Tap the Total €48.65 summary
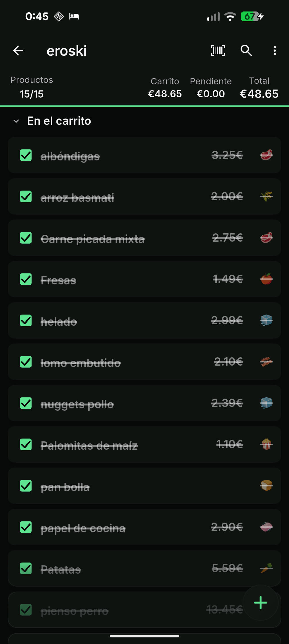The image size is (289, 644). tap(259, 88)
